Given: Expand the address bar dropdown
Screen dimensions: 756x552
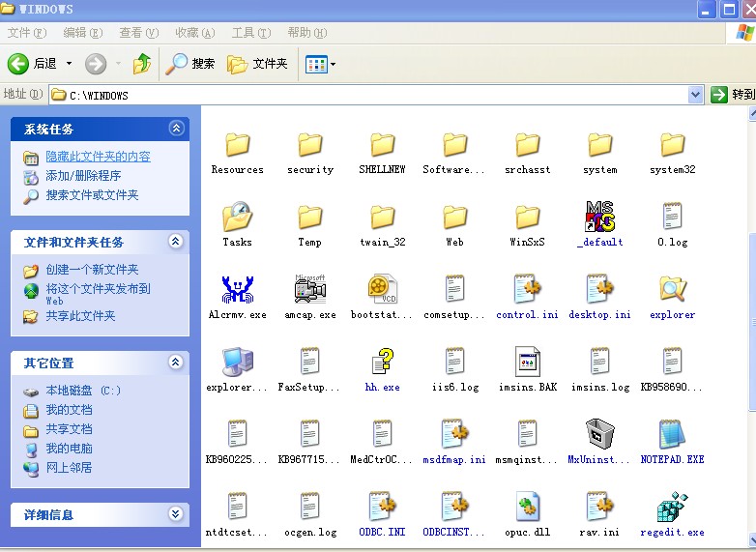Looking at the screenshot, I should pyautogui.click(x=695, y=95).
